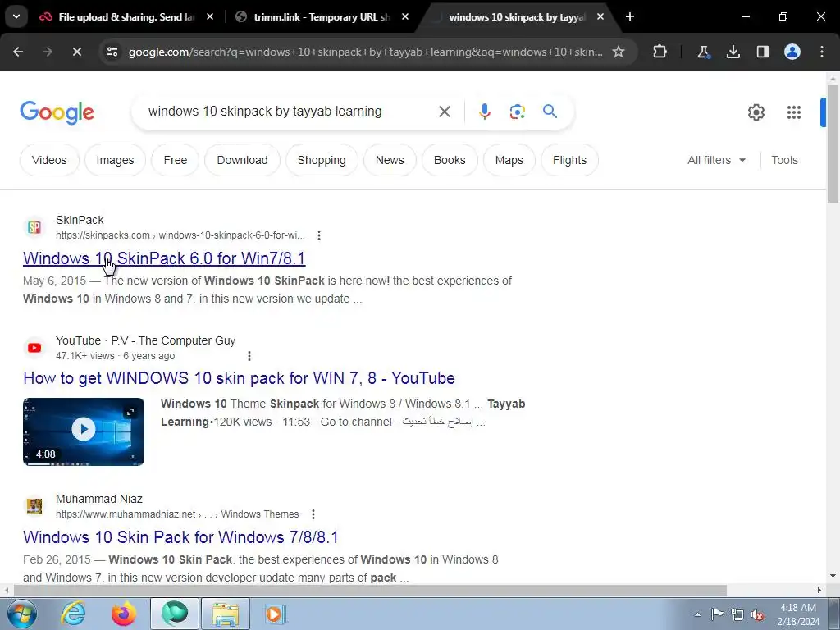
Task: Open Google quick settings gear
Action: 756,112
